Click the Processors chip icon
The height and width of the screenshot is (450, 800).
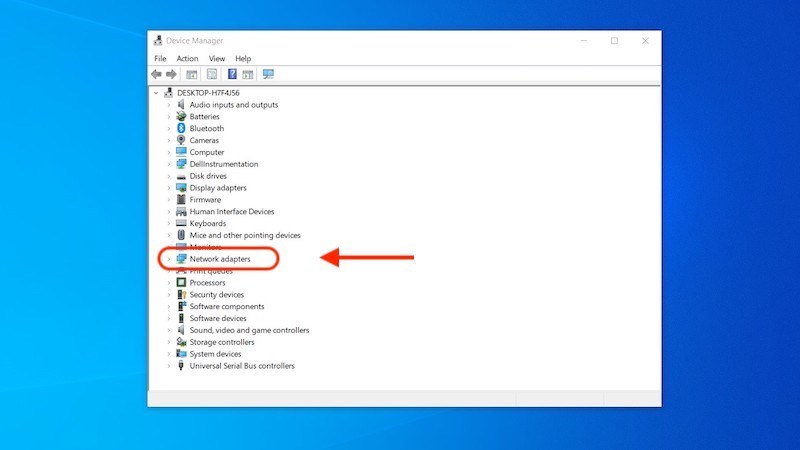(181, 283)
